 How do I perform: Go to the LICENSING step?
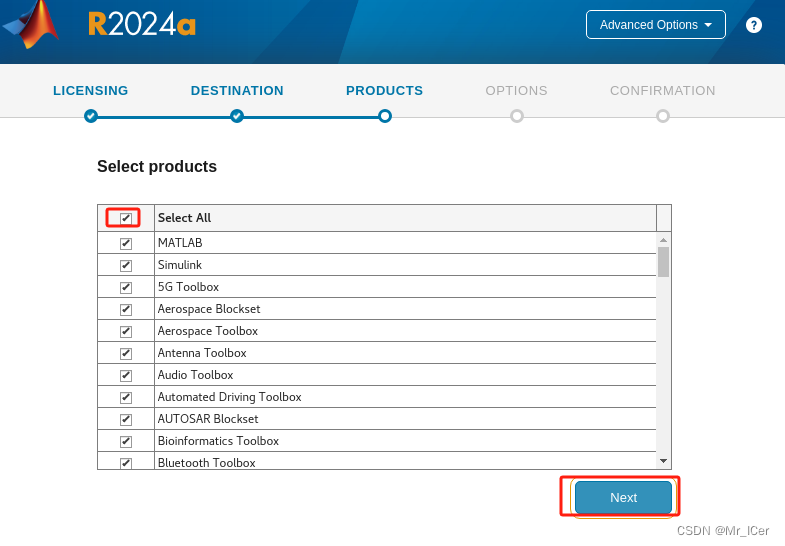(91, 91)
